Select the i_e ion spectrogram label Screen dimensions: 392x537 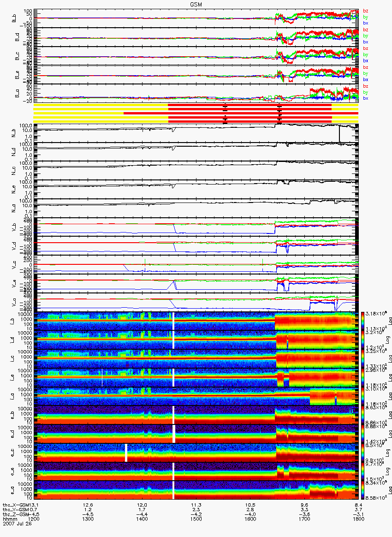pyautogui.click(x=12, y=378)
